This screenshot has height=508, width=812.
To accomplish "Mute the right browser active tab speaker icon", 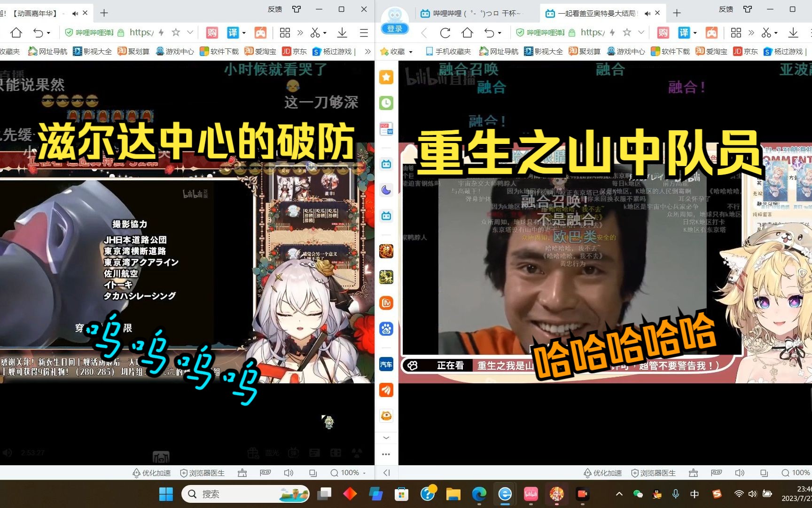I will point(648,13).
